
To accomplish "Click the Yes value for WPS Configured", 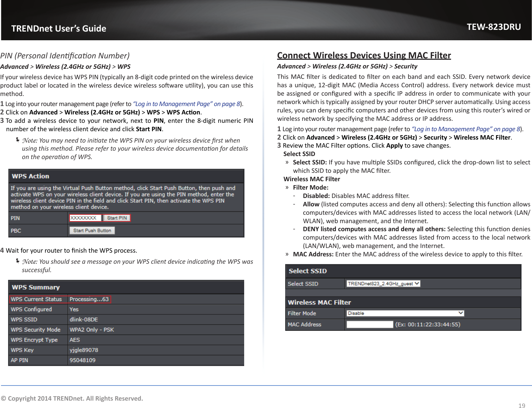I will pyautogui.click(x=74, y=309).
